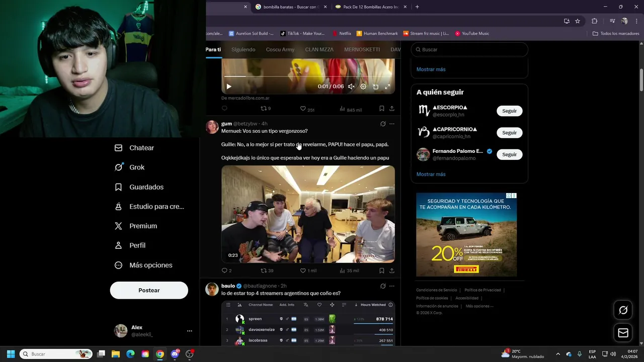
Task: Follow the ESCORPIO account
Action: pyautogui.click(x=509, y=111)
